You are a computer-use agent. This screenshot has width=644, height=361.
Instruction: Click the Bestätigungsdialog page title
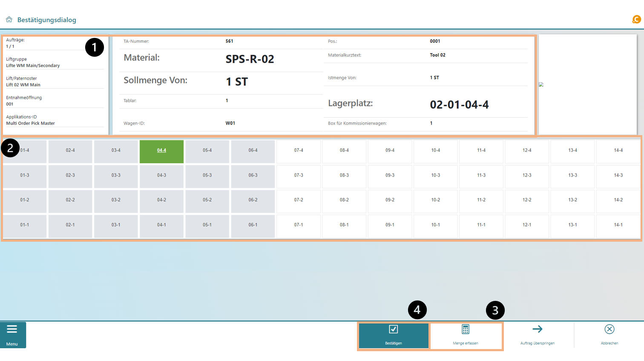[x=47, y=20]
